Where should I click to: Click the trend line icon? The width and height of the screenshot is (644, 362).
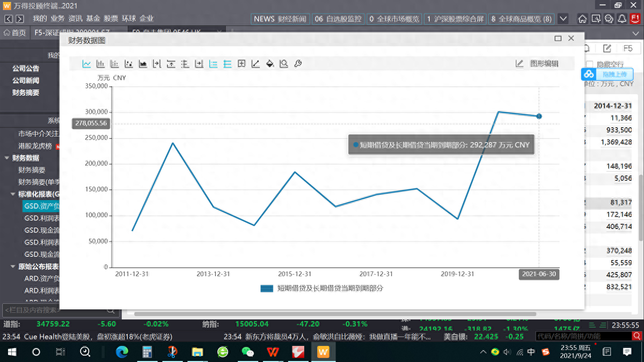tap(255, 64)
